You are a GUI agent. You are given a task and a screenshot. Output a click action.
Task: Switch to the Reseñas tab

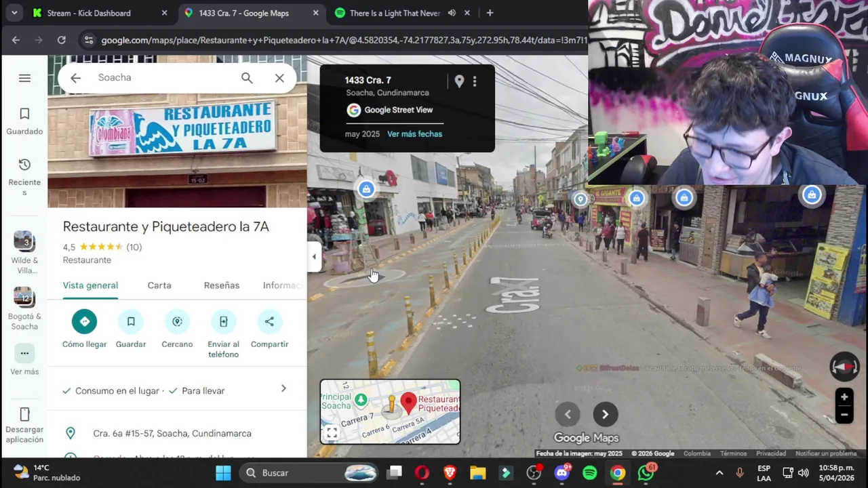click(x=222, y=285)
